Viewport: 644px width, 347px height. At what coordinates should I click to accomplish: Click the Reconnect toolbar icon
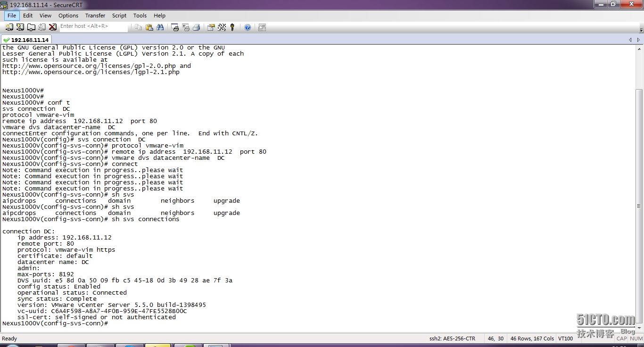pos(42,27)
